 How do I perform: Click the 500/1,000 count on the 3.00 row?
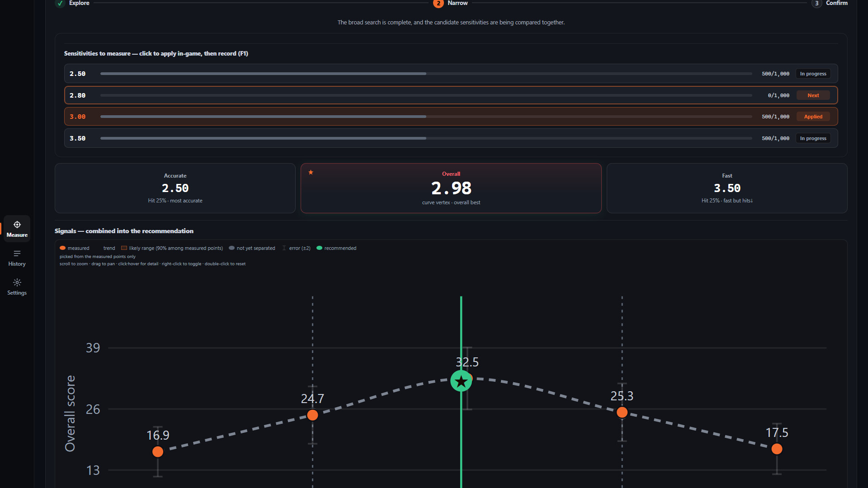coord(775,117)
